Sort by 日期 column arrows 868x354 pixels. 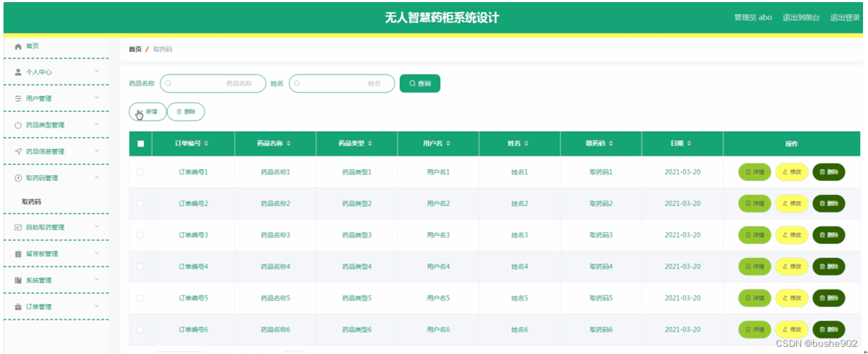coord(689,144)
